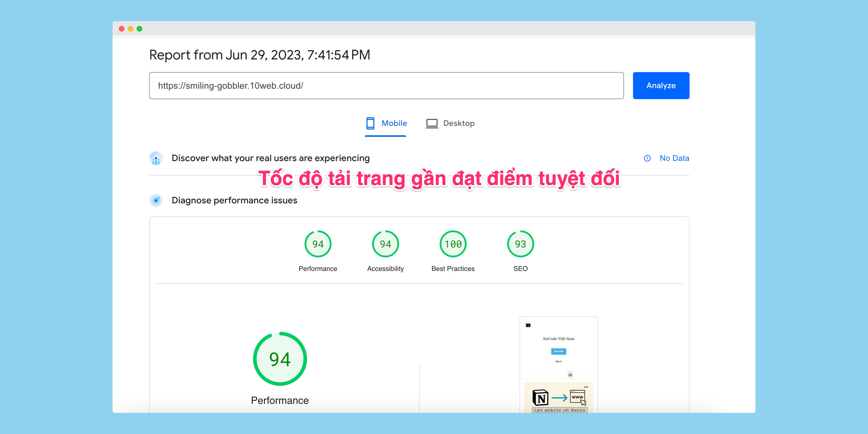Click the desktop laptop icon
The width and height of the screenshot is (868, 434).
[432, 123]
